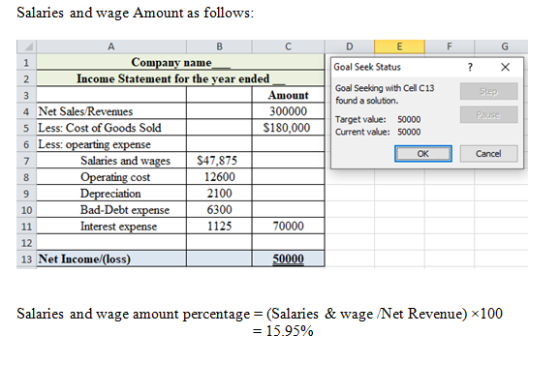Select column A header
This screenshot has height=365, width=560.
[x=111, y=47]
